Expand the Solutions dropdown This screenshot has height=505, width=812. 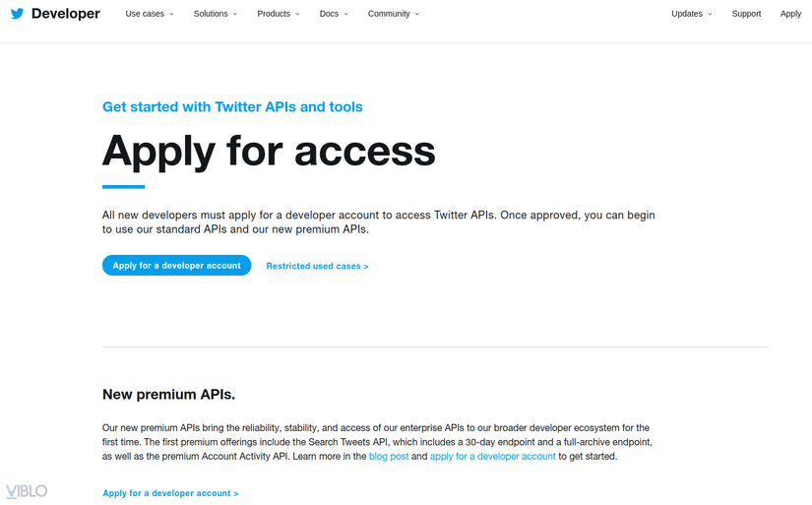click(x=215, y=14)
